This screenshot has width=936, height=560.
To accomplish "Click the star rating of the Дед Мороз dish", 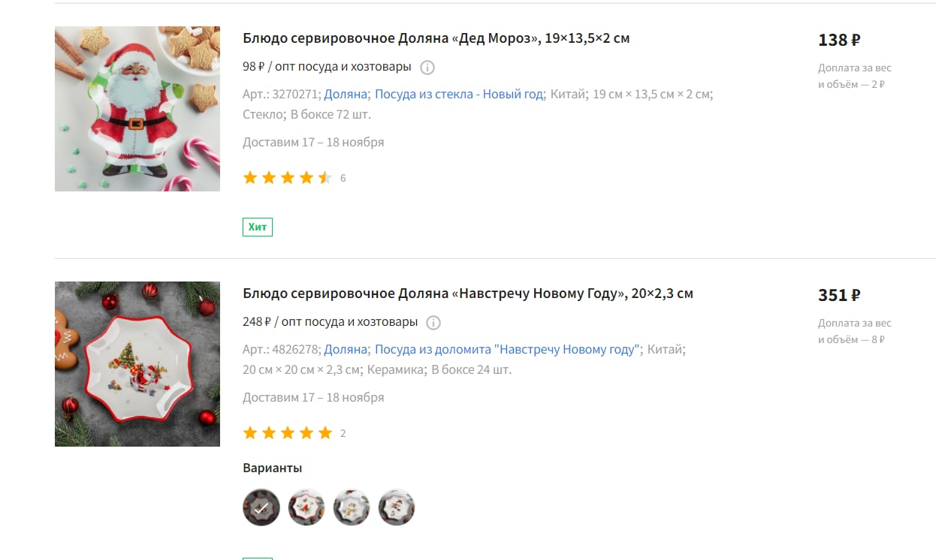I will 288,178.
